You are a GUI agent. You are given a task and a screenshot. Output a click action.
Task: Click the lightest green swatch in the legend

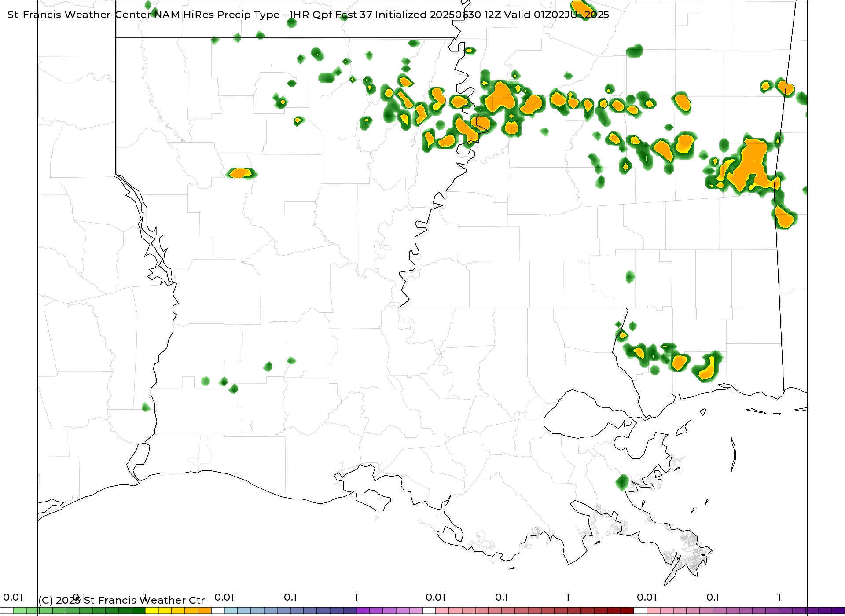pyautogui.click(x=20, y=611)
